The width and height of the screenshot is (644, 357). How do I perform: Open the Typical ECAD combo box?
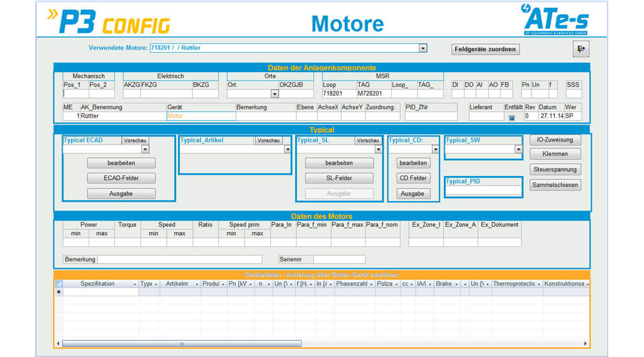pyautogui.click(x=145, y=150)
